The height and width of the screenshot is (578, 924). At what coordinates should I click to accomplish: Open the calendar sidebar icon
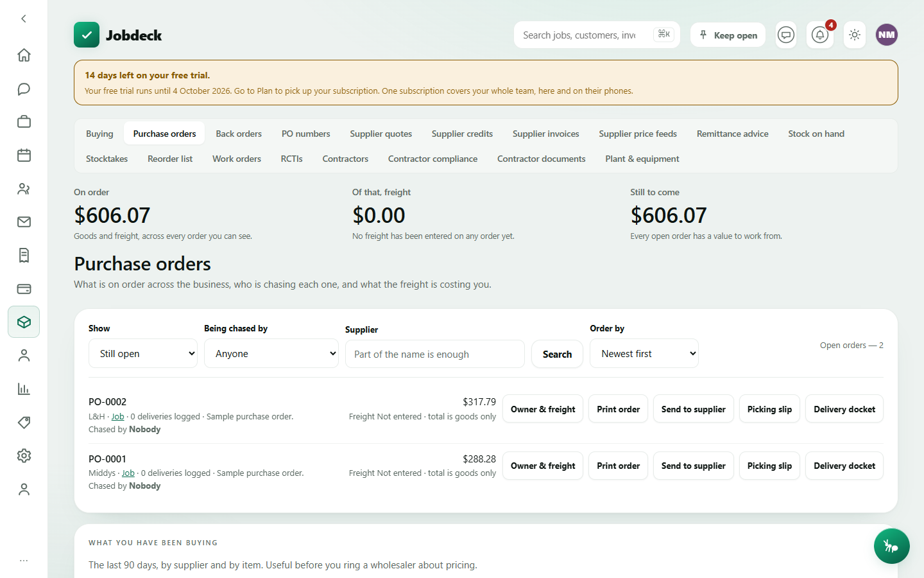pos(24,155)
